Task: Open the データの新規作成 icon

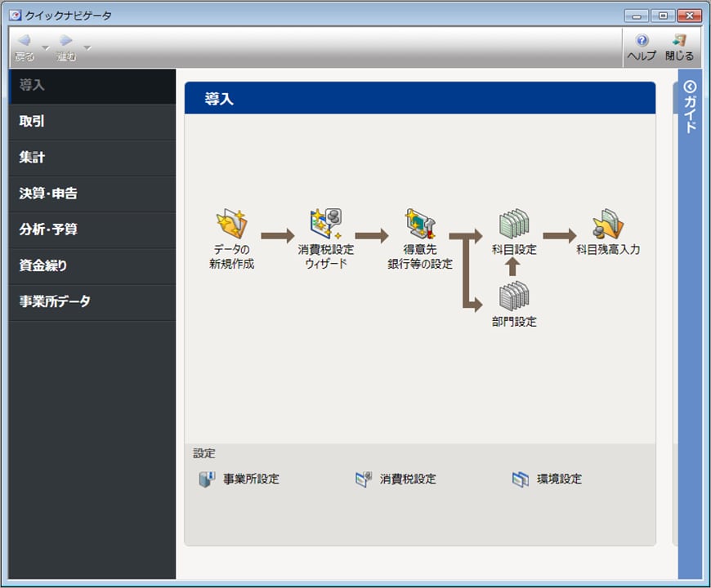Action: tap(231, 225)
